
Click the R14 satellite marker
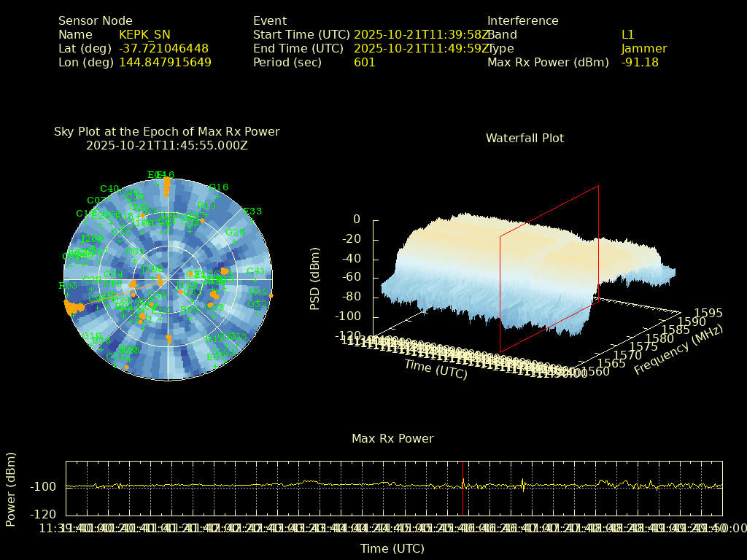[x=206, y=206]
